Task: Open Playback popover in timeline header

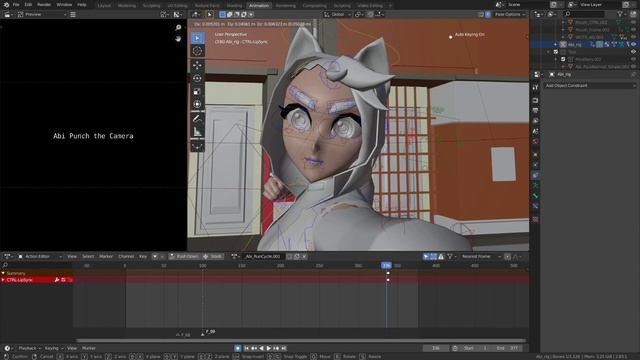Action: (x=30, y=348)
